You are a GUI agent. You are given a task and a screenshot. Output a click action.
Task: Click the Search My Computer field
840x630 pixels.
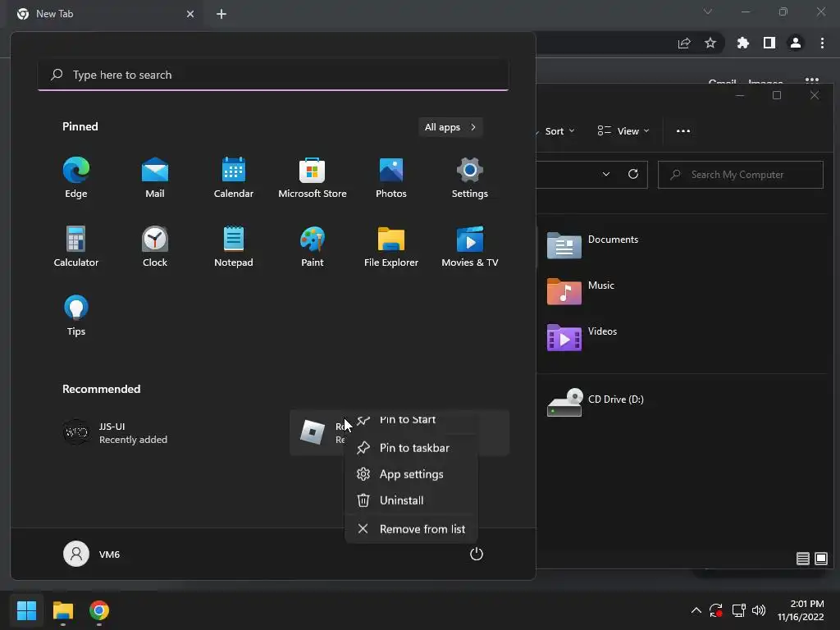point(741,175)
